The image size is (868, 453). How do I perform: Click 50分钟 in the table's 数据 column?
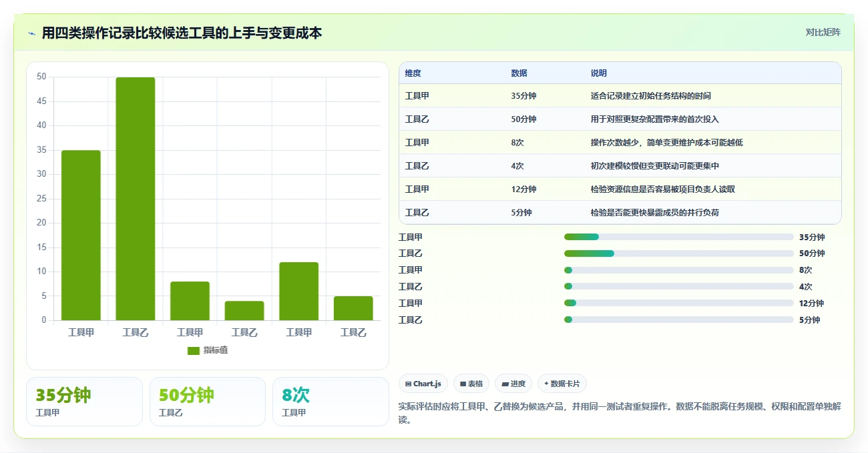point(523,119)
